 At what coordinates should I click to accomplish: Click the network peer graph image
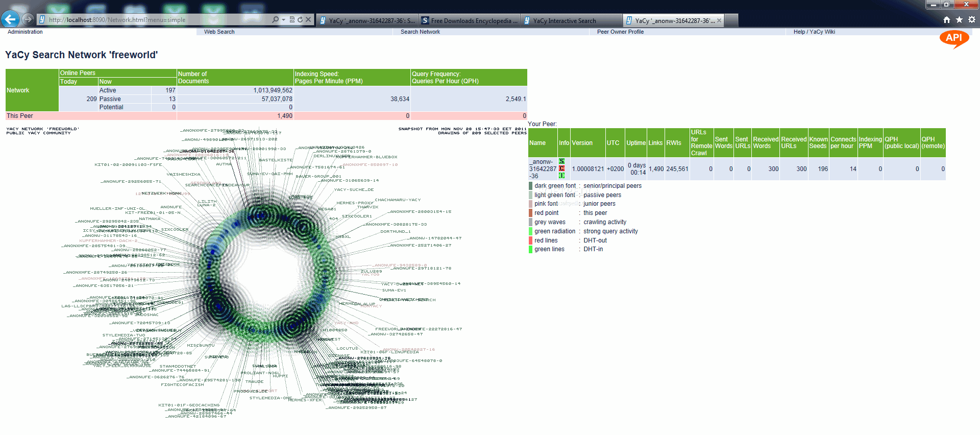(x=266, y=273)
